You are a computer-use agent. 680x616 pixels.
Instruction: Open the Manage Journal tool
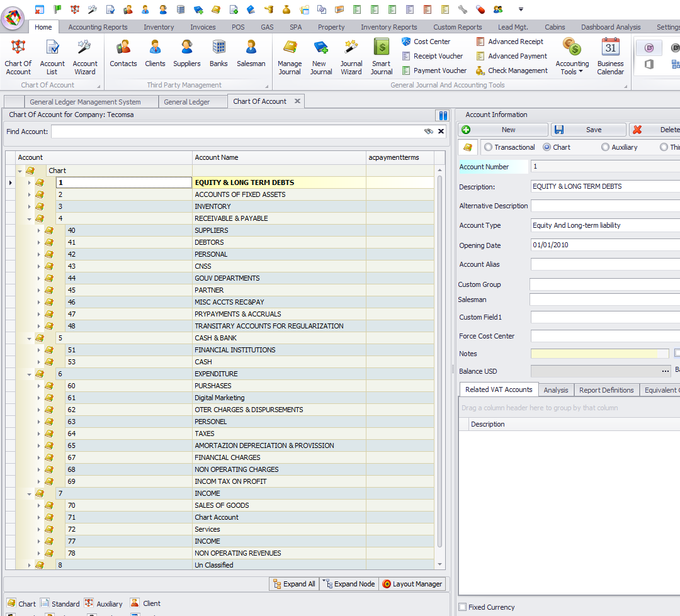(x=290, y=55)
